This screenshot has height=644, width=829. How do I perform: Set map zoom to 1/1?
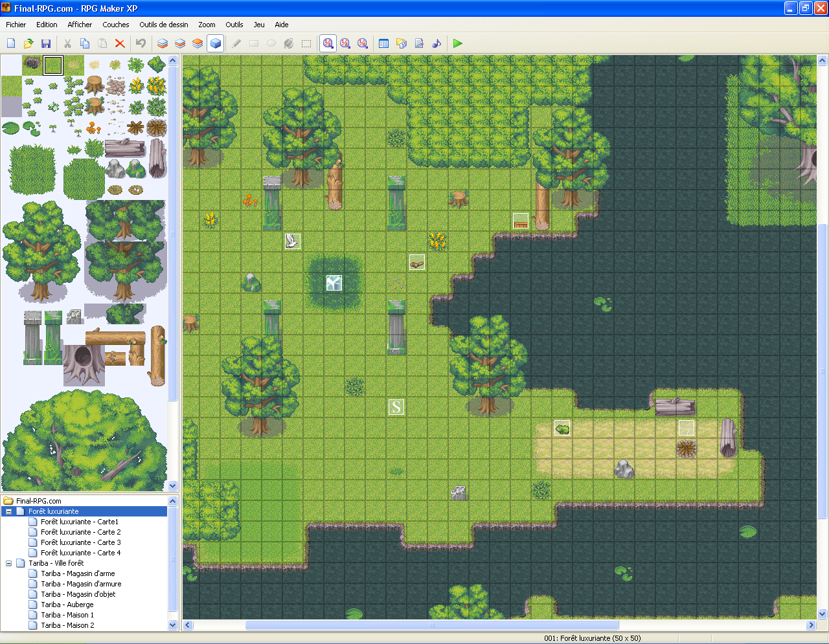coord(328,43)
